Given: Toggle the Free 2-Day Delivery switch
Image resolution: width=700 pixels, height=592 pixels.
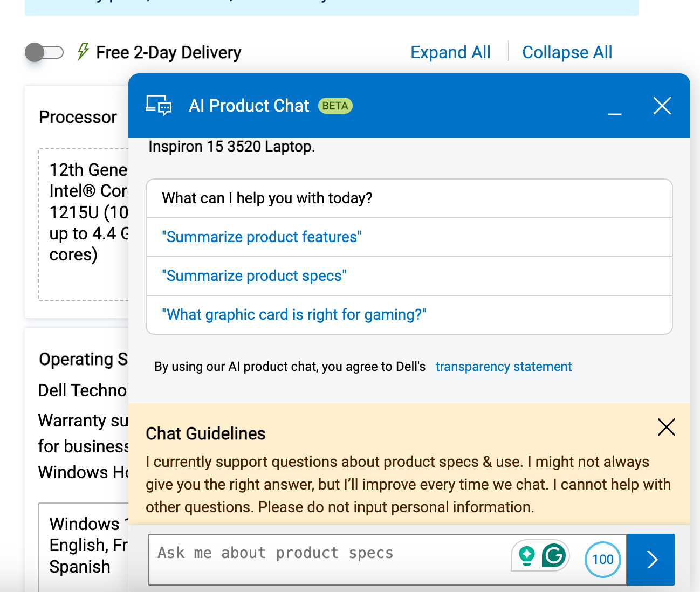Looking at the screenshot, I should [x=44, y=52].
